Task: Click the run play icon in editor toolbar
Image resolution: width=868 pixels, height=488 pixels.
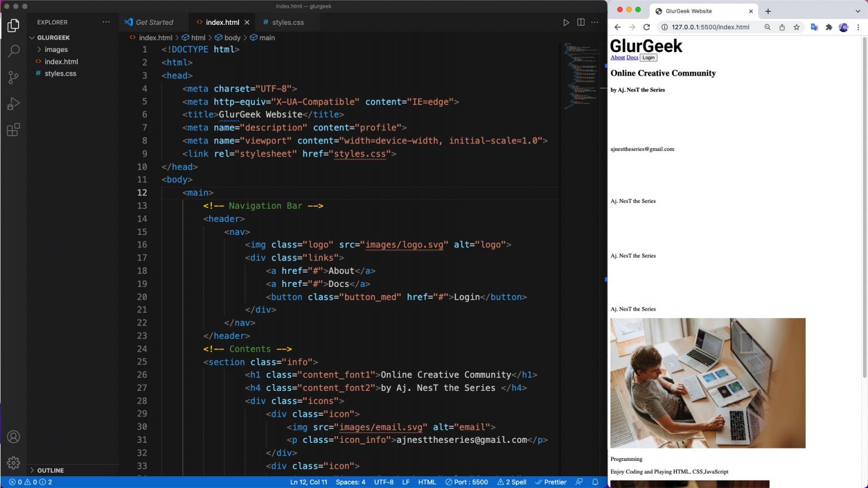Action: coord(566,23)
